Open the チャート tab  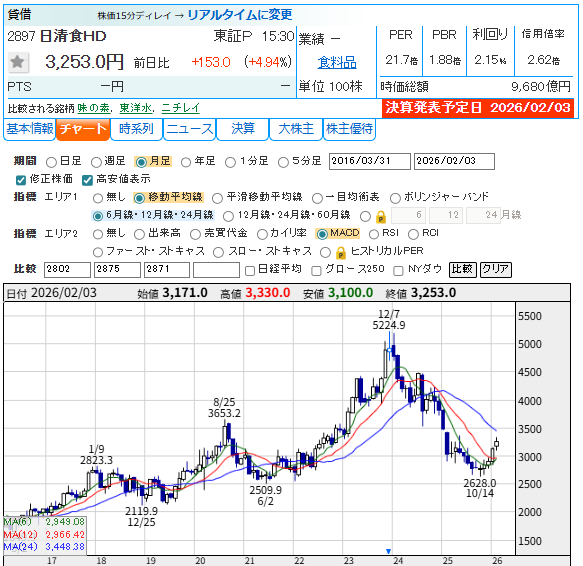coord(83,129)
